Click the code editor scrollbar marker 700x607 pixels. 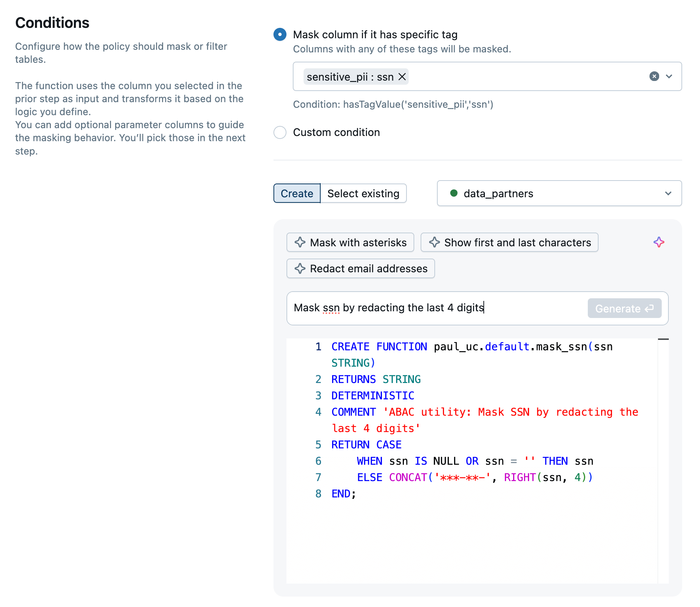pos(663,339)
